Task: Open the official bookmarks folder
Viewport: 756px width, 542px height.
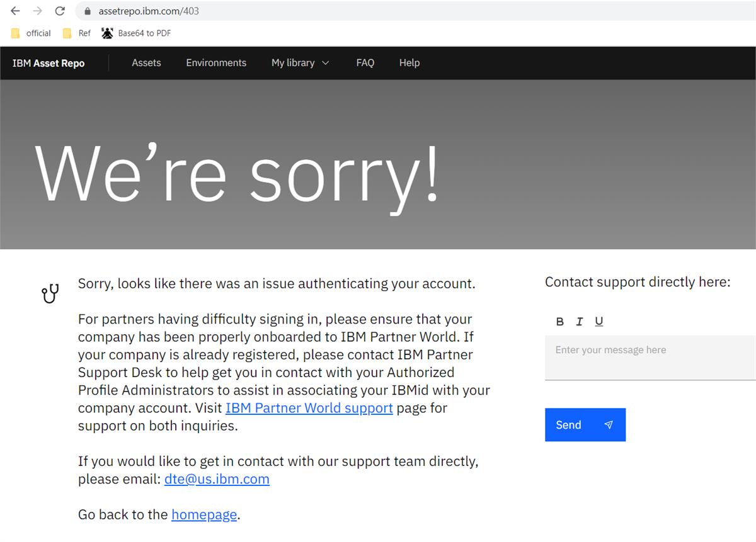Action: (31, 33)
